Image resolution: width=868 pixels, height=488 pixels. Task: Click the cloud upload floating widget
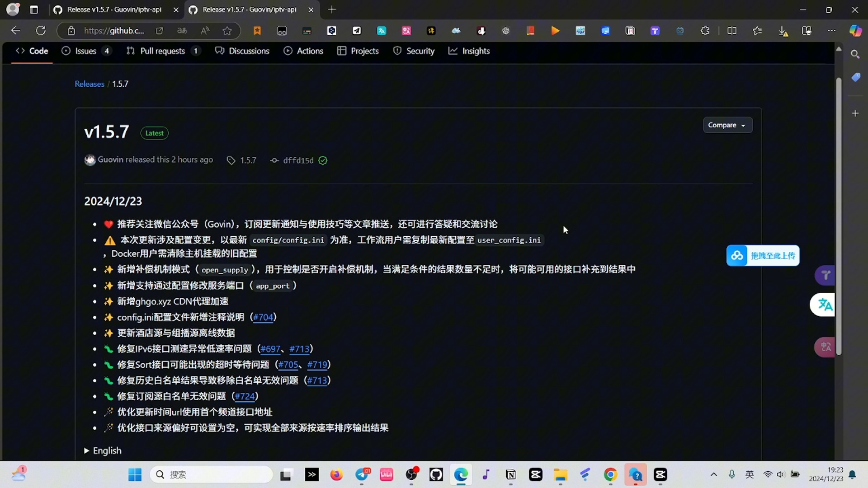763,256
